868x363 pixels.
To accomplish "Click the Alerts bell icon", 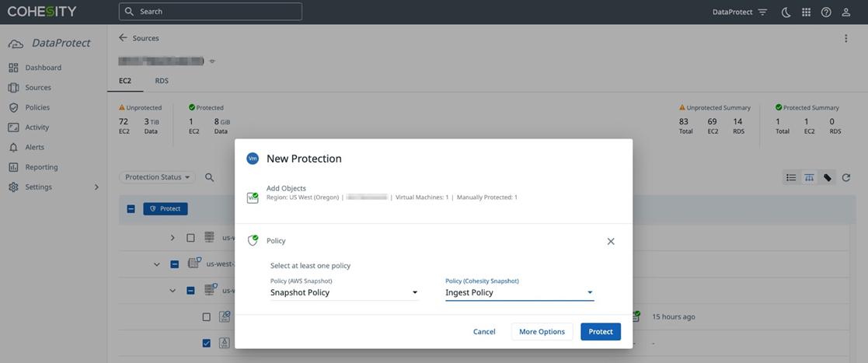I will pyautogui.click(x=14, y=147).
